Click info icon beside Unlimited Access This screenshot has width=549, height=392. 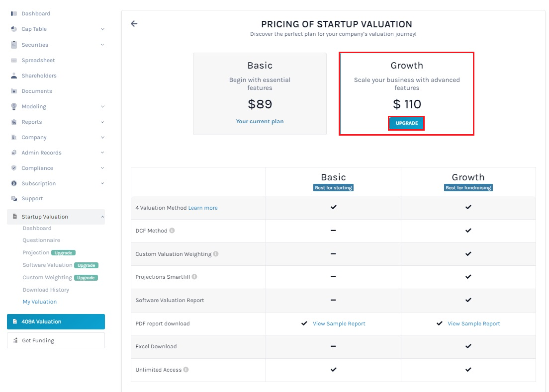(x=186, y=370)
